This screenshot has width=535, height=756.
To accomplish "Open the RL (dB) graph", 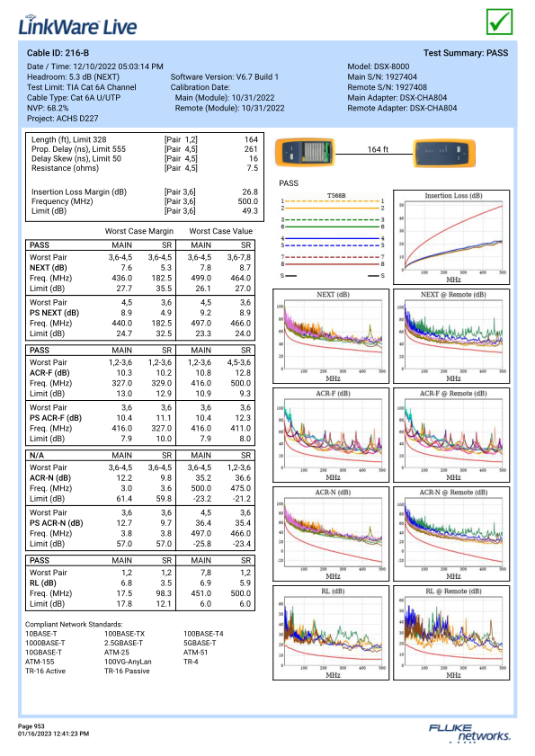I will pos(331,633).
